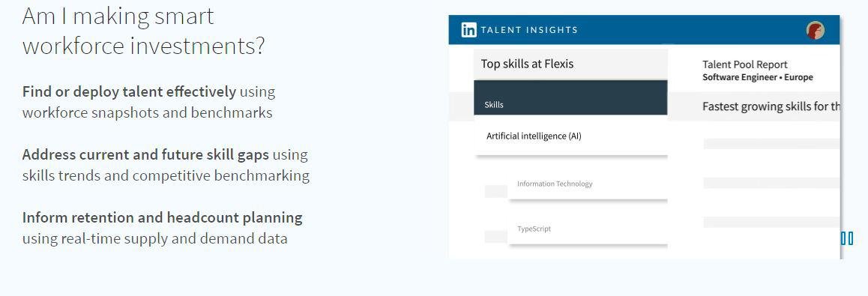Select the Artificial intelligence (AI) skill row
Screen dimensions: 868x296
tap(570, 136)
